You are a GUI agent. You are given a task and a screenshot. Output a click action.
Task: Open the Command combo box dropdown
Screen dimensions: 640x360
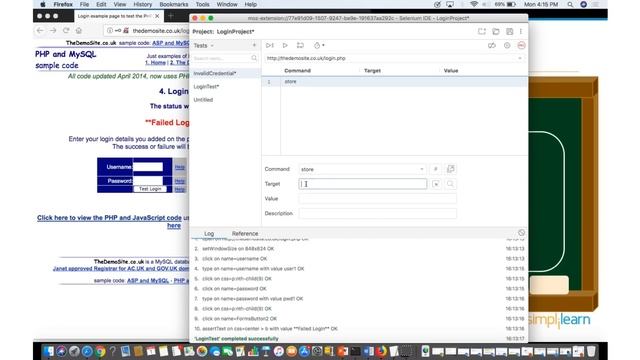pos(422,169)
